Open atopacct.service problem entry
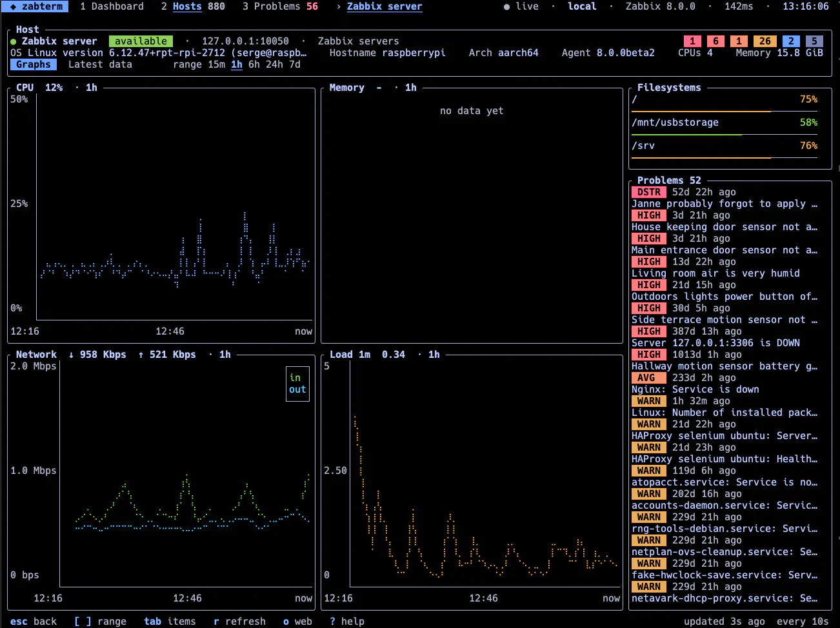 [725, 482]
